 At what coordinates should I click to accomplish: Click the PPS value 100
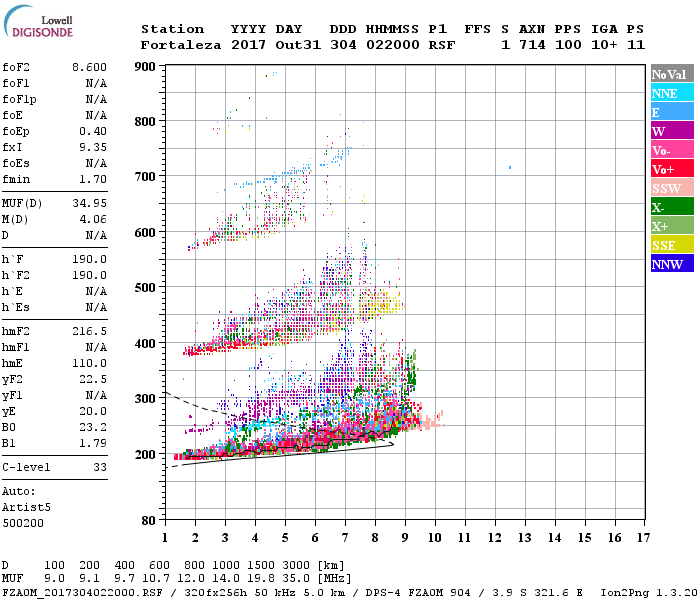click(568, 45)
